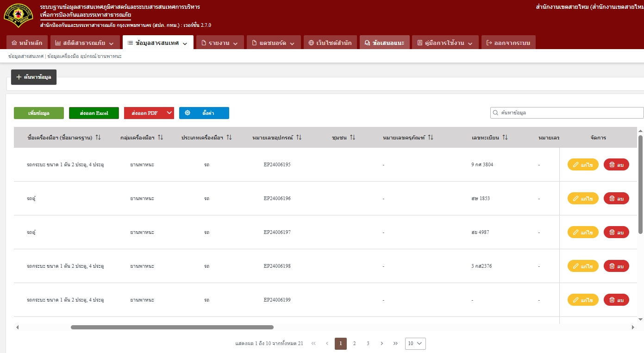
Task: Click the vertical table scrollbar thumb
Action: click(641, 184)
